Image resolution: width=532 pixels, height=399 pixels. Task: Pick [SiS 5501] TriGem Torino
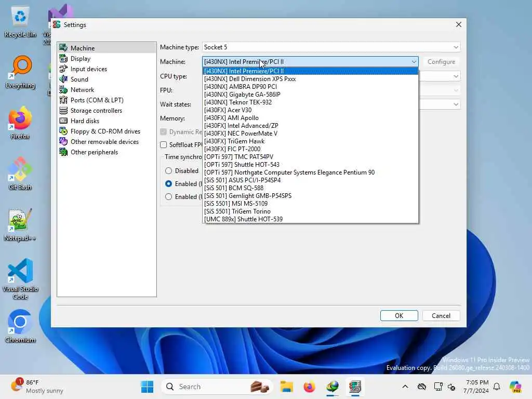pyautogui.click(x=311, y=211)
